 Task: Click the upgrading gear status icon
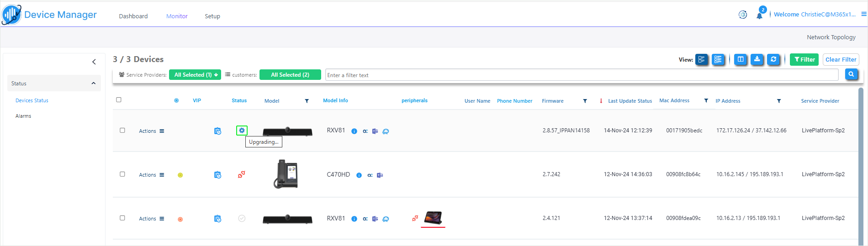242,131
